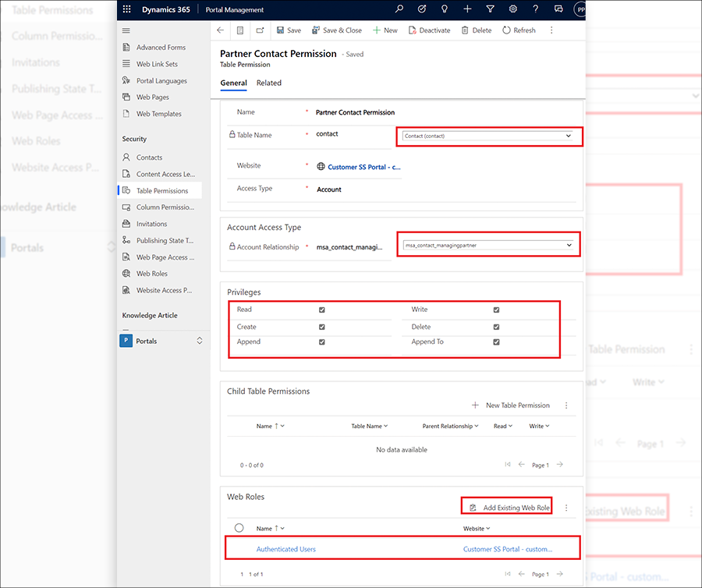Image resolution: width=702 pixels, height=588 pixels.
Task: Open the chat feedback icon in header
Action: tap(558, 9)
